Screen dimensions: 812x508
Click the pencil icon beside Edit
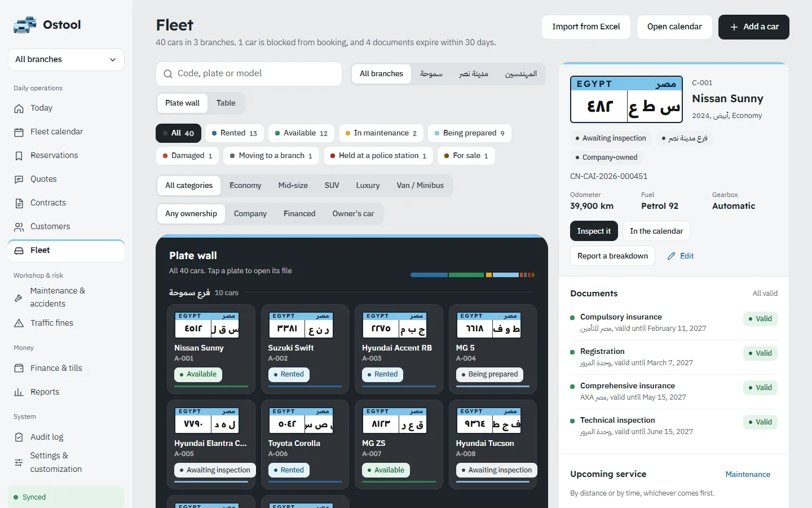[x=672, y=256]
